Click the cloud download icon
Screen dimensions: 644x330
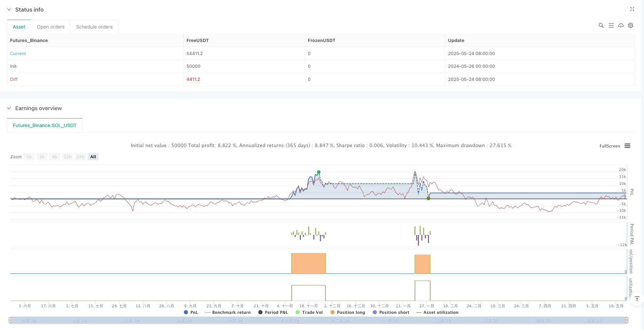click(621, 25)
